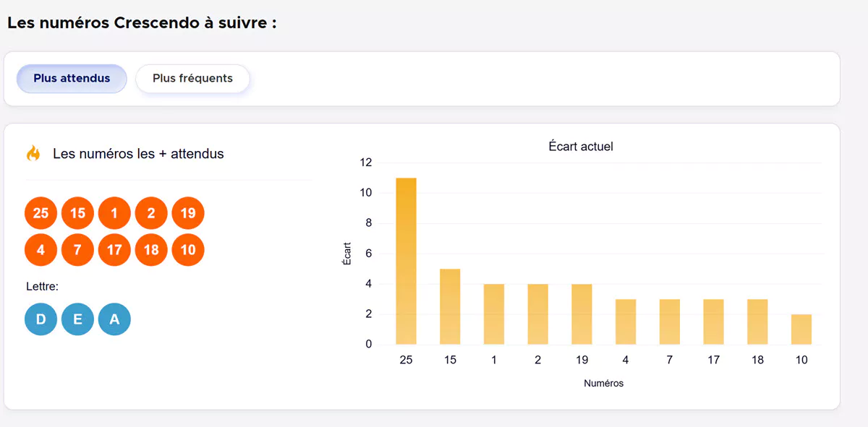Select the orange ball numbered 25

(x=41, y=212)
